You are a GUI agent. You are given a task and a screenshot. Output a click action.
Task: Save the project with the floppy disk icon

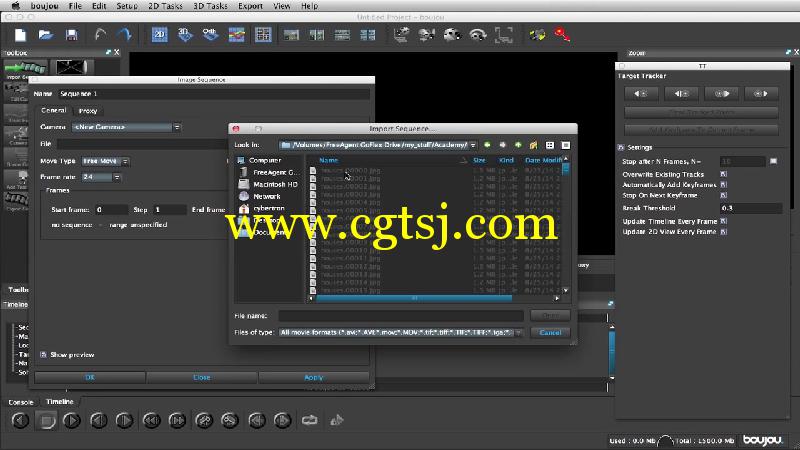pos(71,35)
